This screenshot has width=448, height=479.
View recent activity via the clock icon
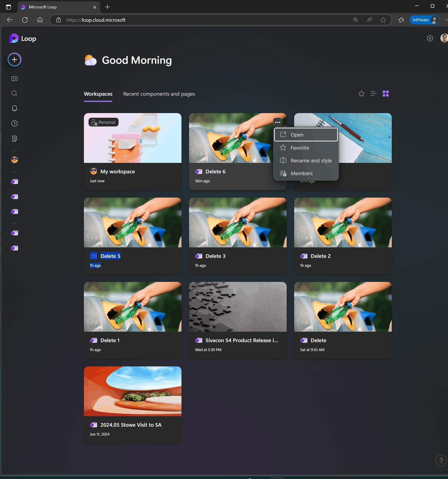(x=14, y=123)
